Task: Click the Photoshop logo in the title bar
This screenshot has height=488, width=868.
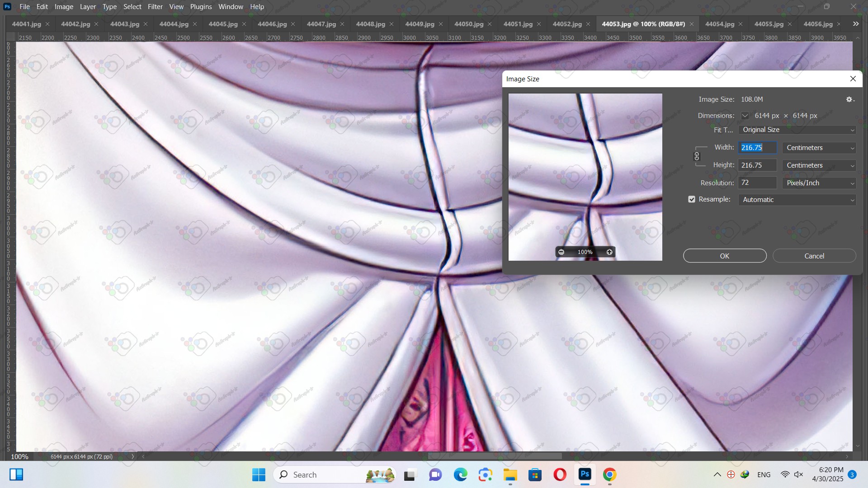Action: (7, 7)
